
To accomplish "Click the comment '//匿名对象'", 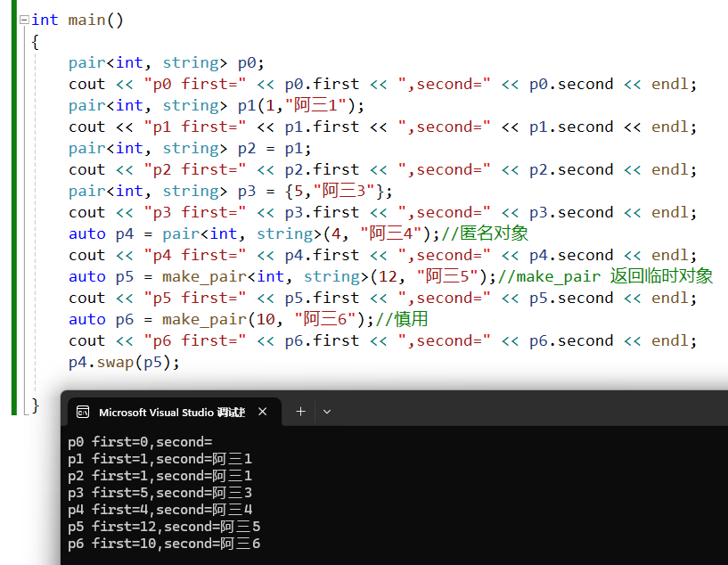I will tap(485, 233).
